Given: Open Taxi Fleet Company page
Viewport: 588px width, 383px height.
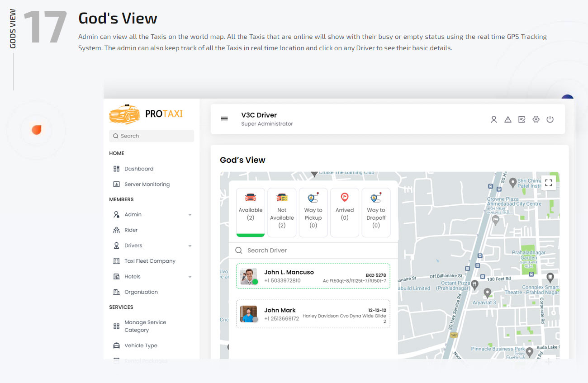Looking at the screenshot, I should (x=150, y=261).
